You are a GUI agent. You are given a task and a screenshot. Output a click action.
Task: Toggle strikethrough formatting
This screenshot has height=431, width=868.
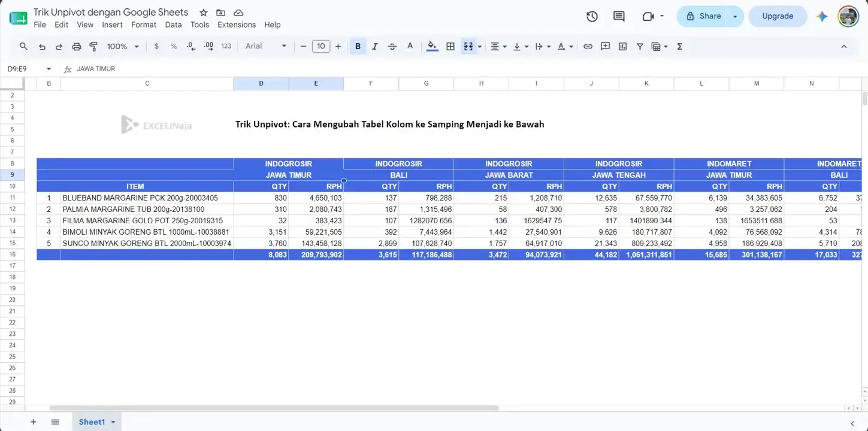point(392,46)
